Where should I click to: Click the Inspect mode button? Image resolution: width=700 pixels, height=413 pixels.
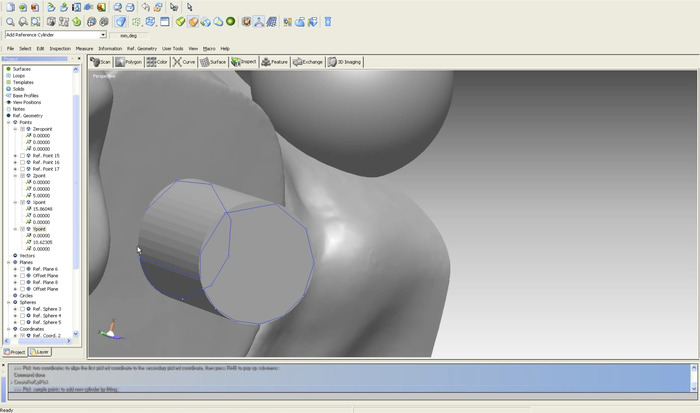point(244,62)
